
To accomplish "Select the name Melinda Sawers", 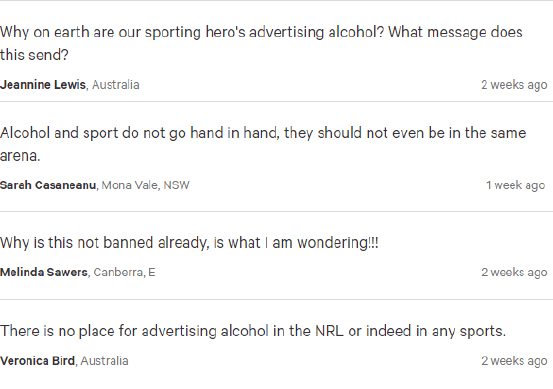I will pyautogui.click(x=44, y=272).
